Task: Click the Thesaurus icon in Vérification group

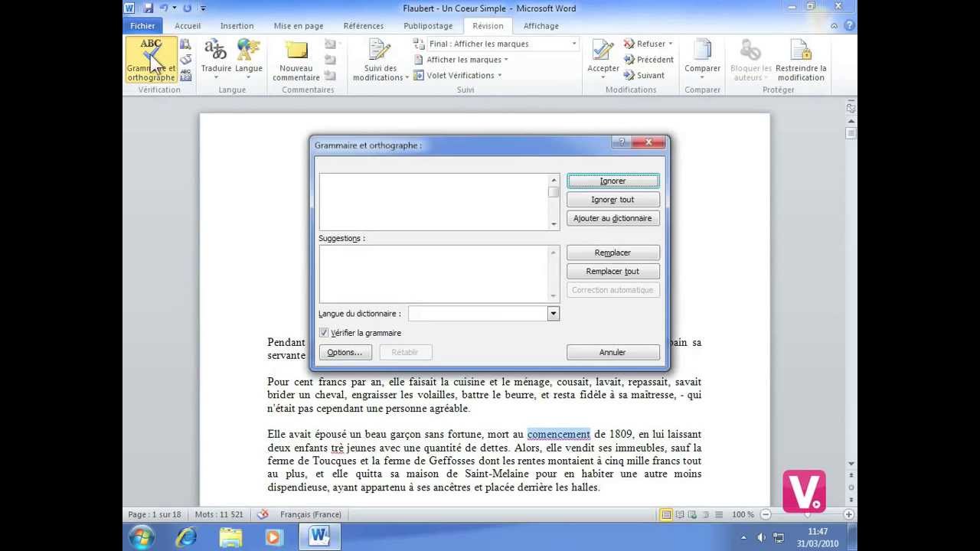Action: click(x=186, y=60)
